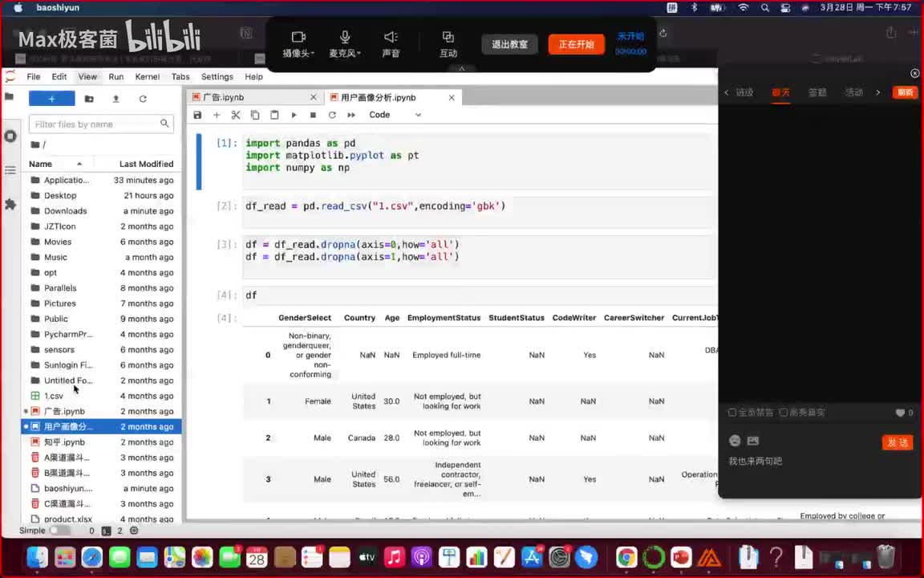The height and width of the screenshot is (578, 924).
Task: Open the Tabs menu
Action: (180, 77)
